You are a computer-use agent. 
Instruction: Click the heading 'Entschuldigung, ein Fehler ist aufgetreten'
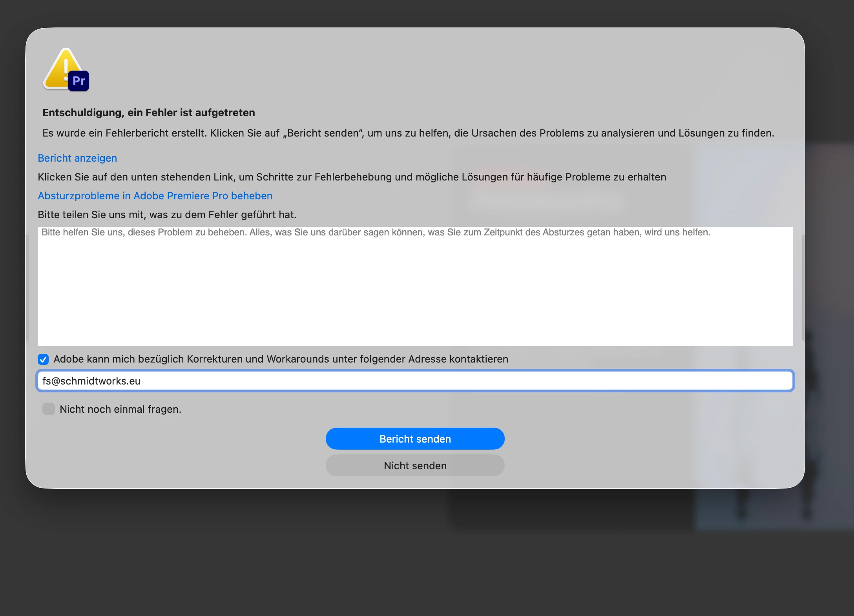click(149, 113)
